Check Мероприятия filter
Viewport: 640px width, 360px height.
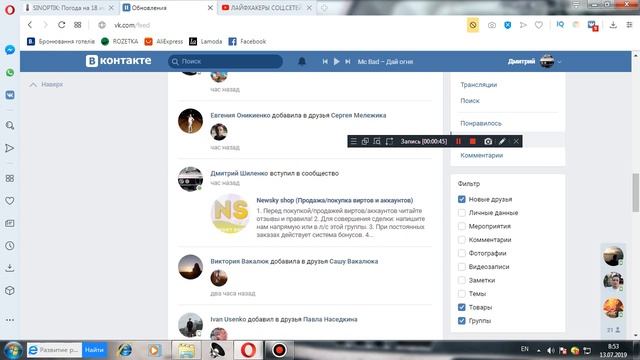point(462,226)
